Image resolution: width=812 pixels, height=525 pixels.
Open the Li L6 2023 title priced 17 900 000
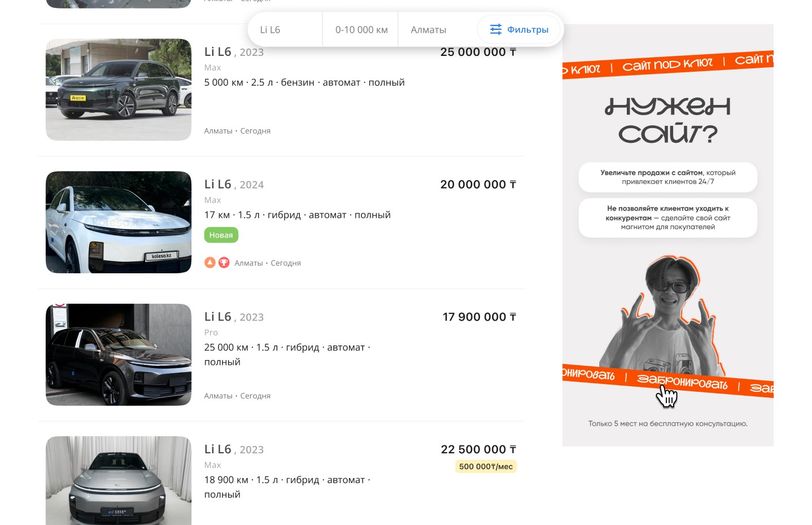tap(234, 317)
